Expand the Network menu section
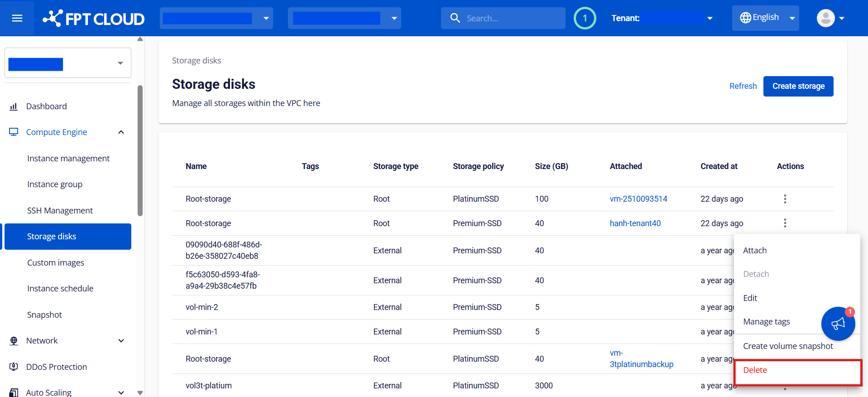 (121, 341)
